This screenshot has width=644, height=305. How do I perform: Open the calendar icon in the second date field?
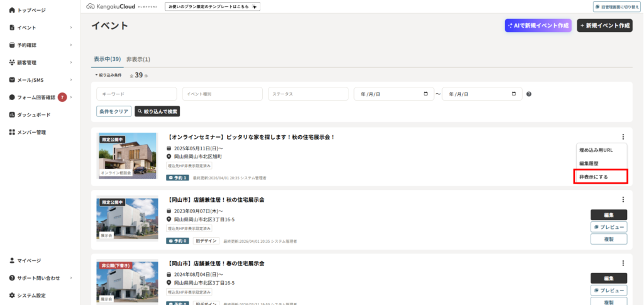514,94
